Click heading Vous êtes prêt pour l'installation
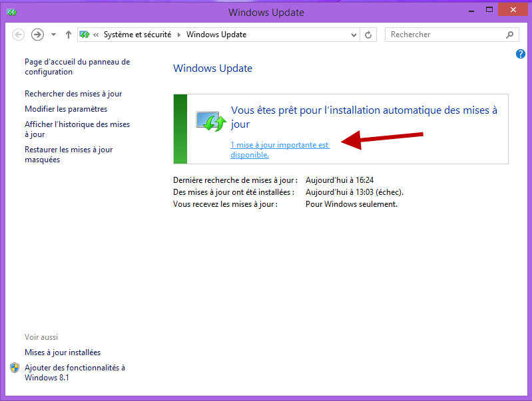The image size is (532, 401). [364, 117]
